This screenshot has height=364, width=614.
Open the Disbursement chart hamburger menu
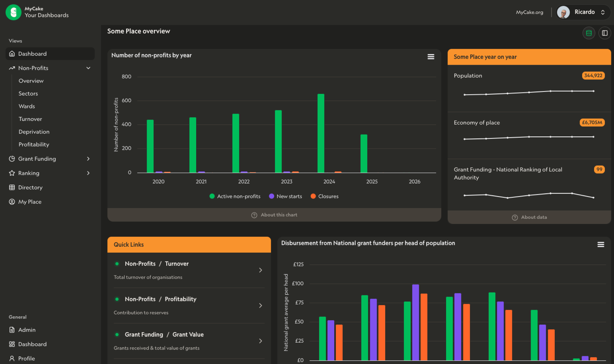pyautogui.click(x=601, y=244)
